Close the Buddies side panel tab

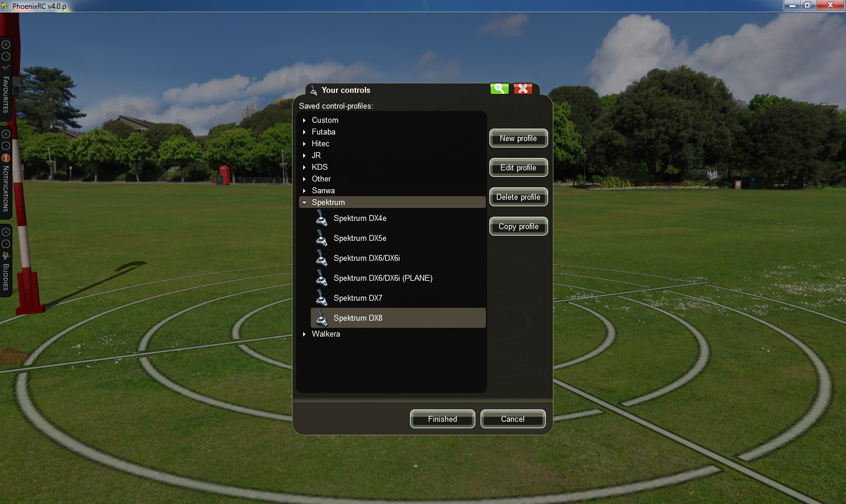pos(6,232)
